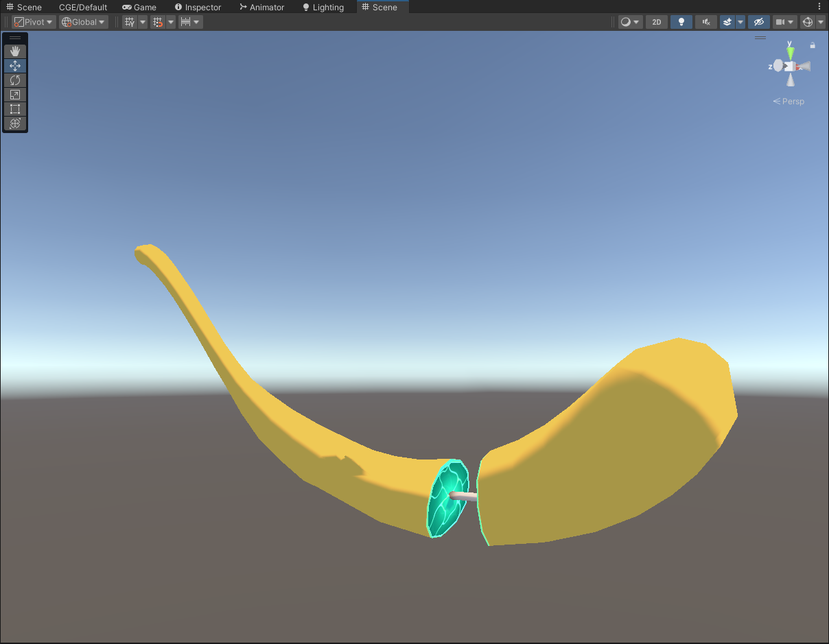Toggle scene audio mute button
The width and height of the screenshot is (829, 644).
pos(705,22)
